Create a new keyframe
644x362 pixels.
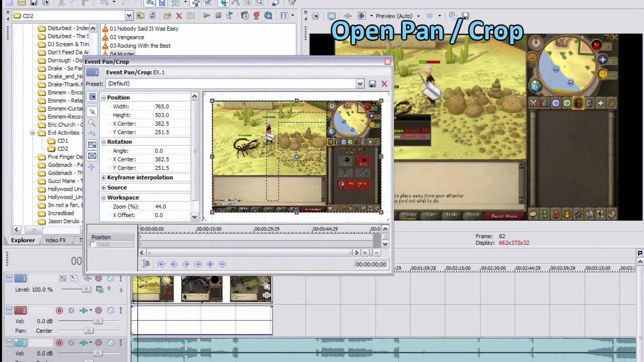tap(210, 264)
